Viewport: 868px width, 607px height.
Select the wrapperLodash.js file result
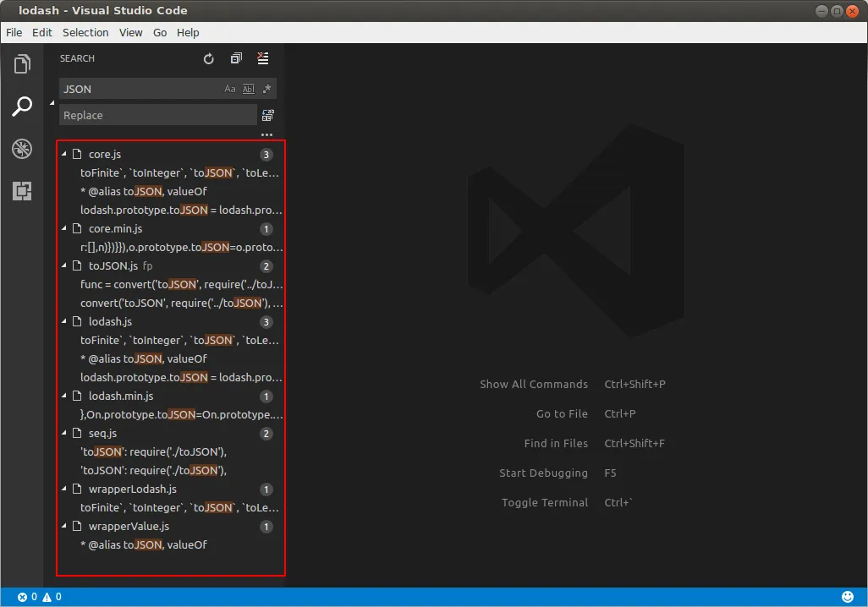pyautogui.click(x=171, y=489)
